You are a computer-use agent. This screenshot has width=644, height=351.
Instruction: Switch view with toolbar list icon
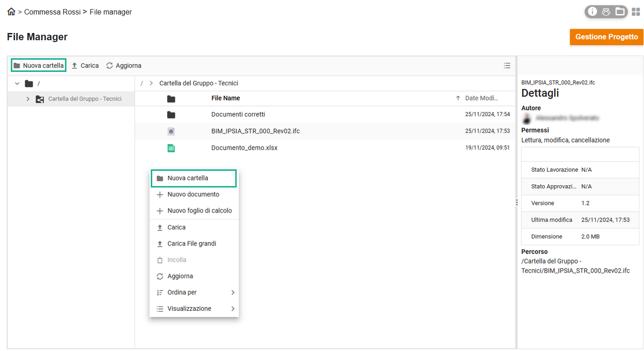click(507, 66)
